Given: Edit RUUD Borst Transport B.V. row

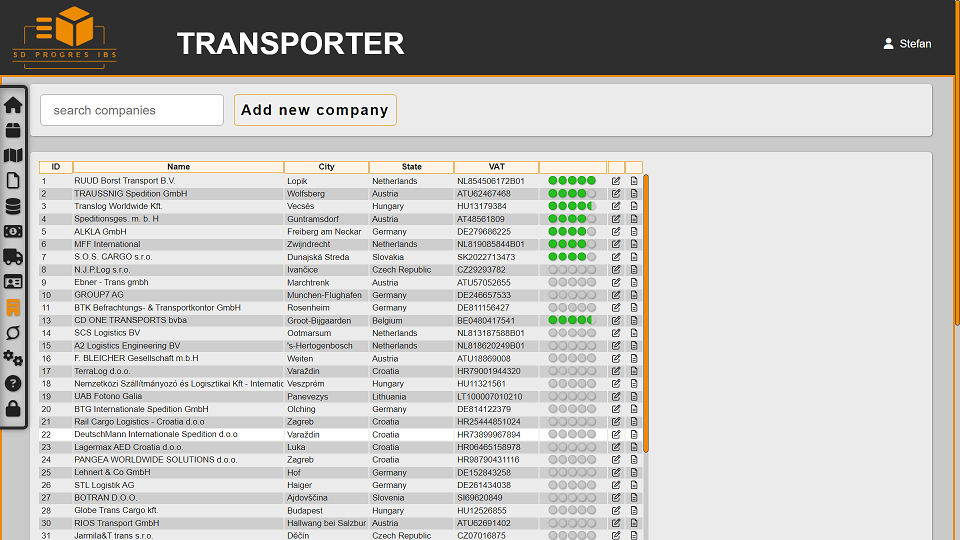Looking at the screenshot, I should pos(616,181).
